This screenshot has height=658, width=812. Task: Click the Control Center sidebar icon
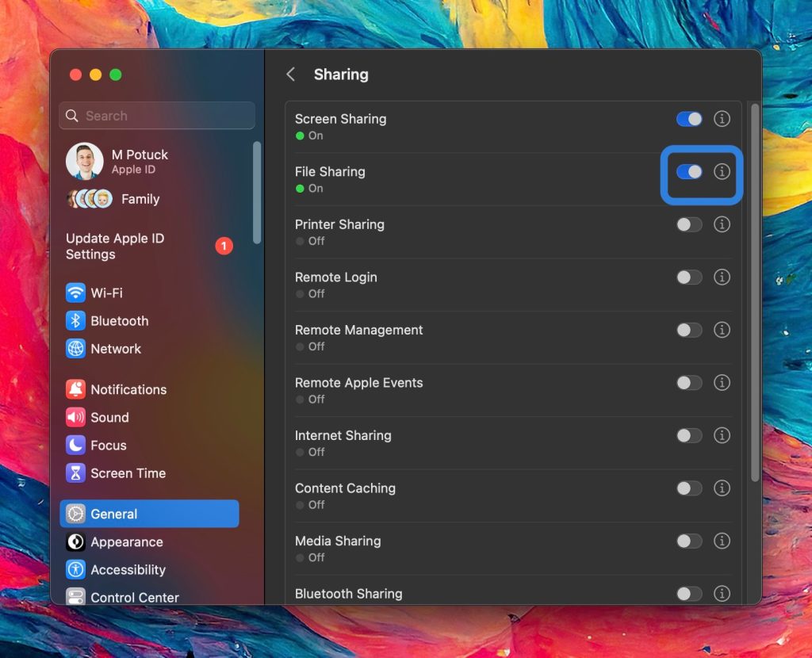(x=76, y=597)
